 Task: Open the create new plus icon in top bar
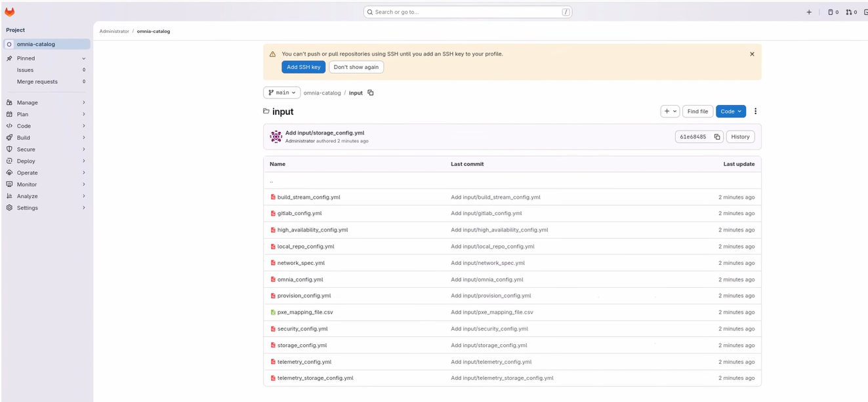tap(809, 12)
